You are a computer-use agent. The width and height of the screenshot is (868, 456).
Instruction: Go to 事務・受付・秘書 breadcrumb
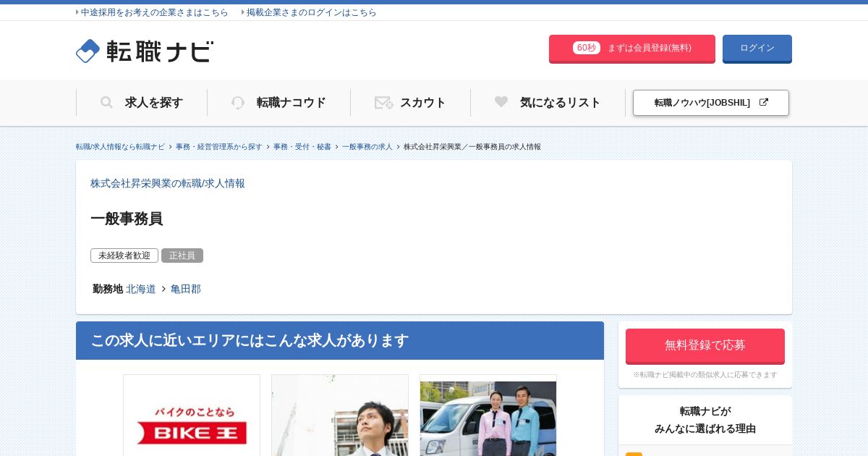302,147
